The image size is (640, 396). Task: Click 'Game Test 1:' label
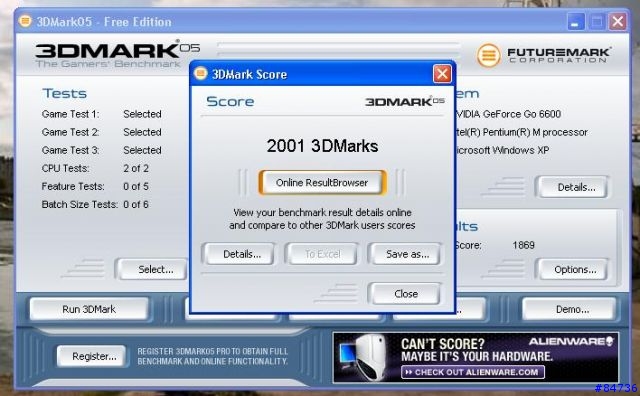(x=70, y=114)
